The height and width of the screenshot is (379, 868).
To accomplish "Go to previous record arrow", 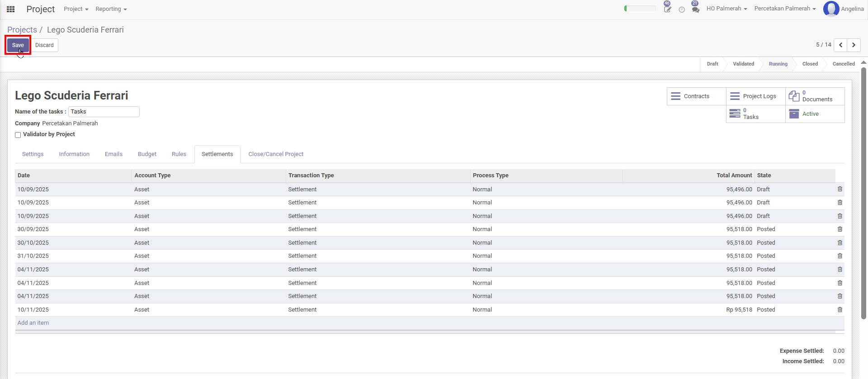I will coord(840,45).
